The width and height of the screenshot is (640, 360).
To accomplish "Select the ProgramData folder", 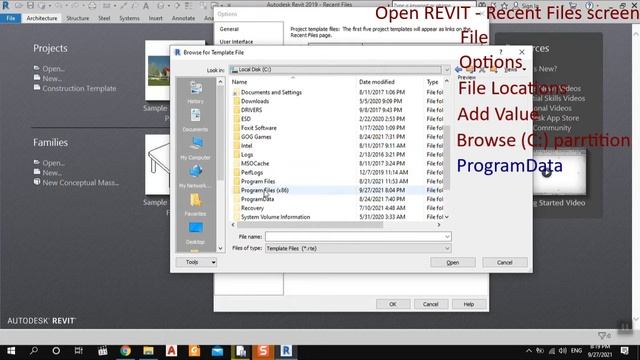I will [257, 199].
